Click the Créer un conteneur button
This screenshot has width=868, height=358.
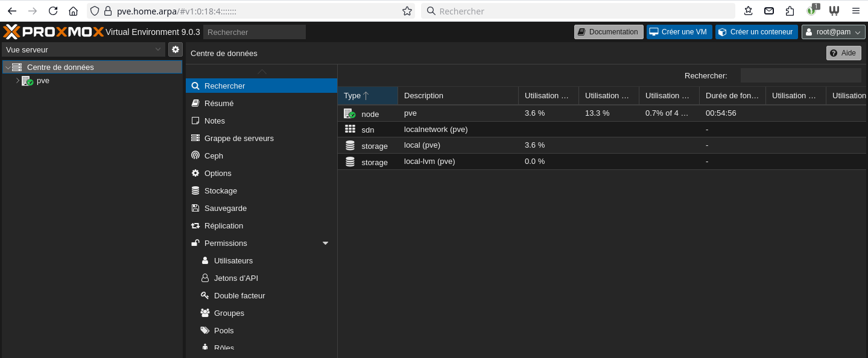tap(756, 32)
